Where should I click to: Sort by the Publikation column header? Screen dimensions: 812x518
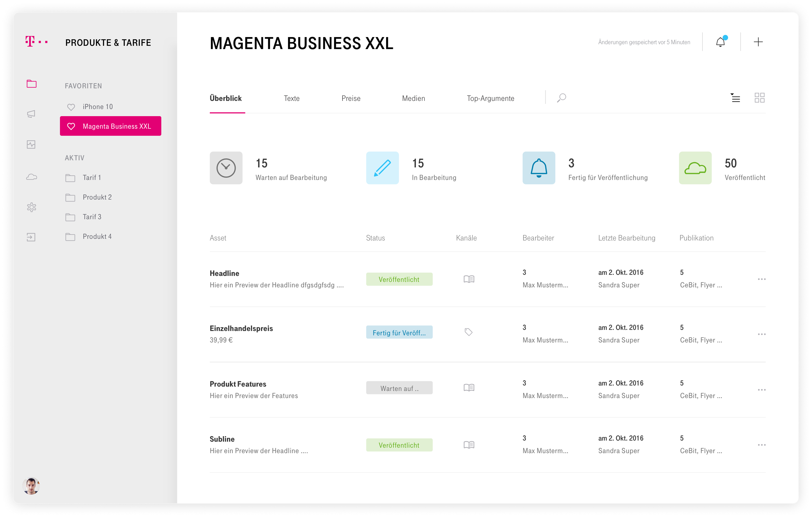click(x=696, y=238)
